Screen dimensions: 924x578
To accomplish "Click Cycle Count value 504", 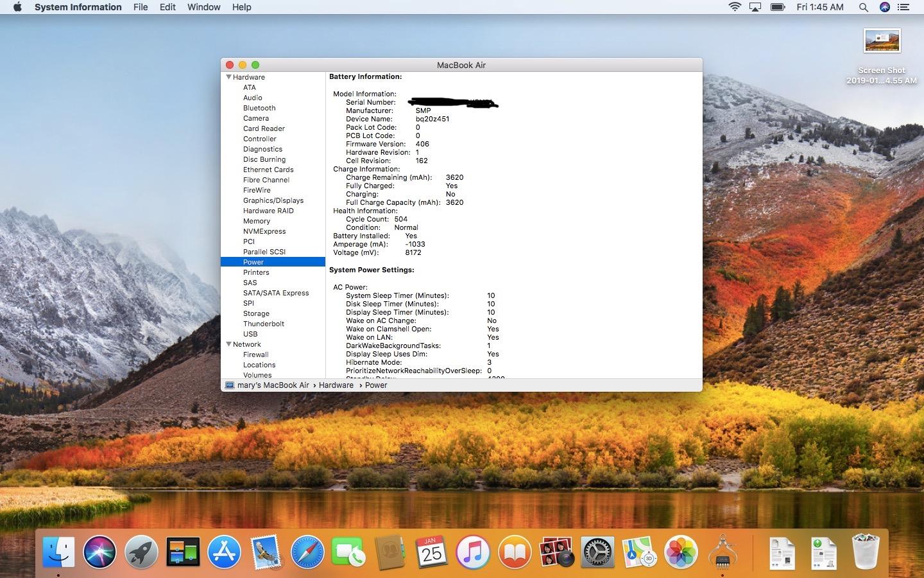I will pos(401,219).
